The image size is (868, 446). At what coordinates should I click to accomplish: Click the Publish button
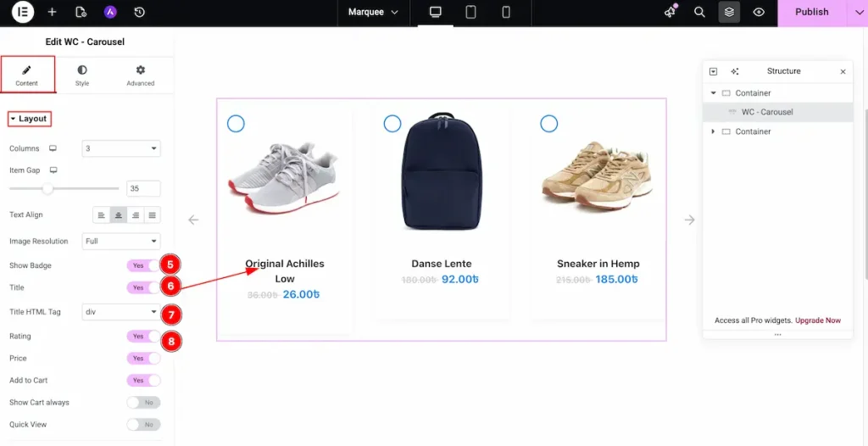(811, 13)
